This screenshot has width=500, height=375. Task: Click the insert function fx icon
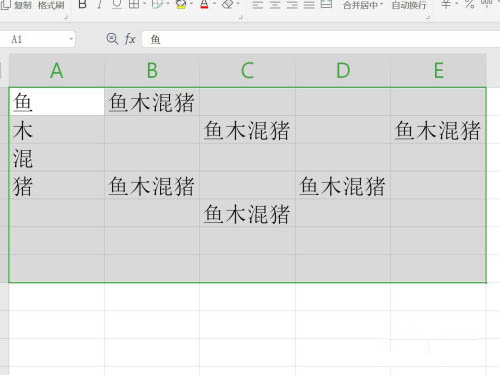[x=130, y=39]
